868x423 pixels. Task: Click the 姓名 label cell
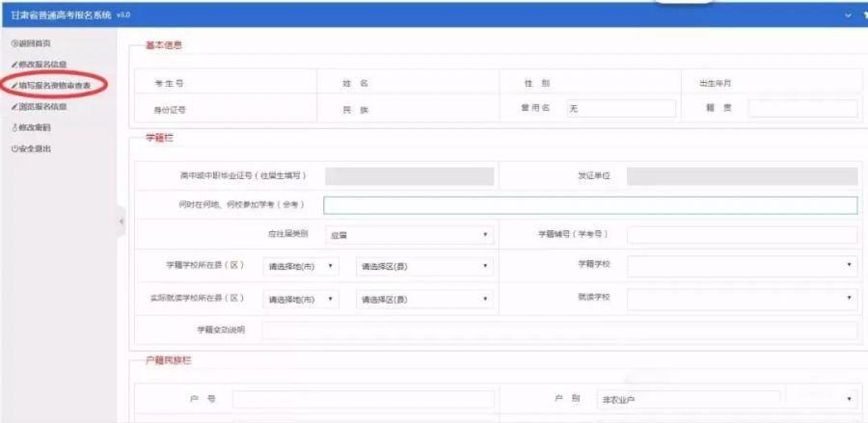(355, 84)
